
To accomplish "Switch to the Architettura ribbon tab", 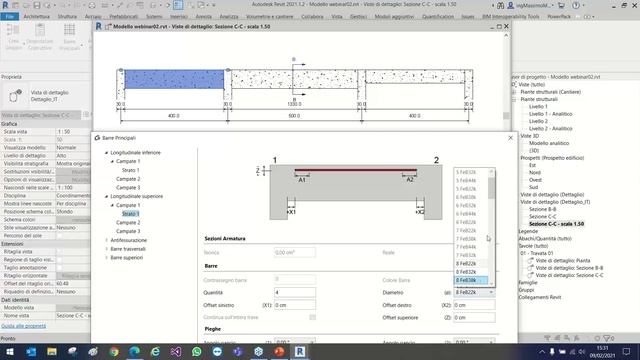I will click(x=37, y=17).
